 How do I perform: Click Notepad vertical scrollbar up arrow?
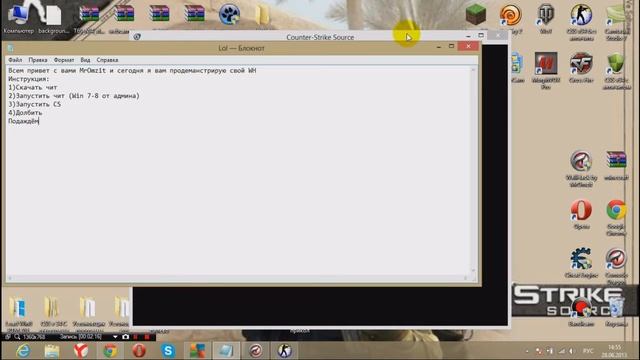click(473, 70)
